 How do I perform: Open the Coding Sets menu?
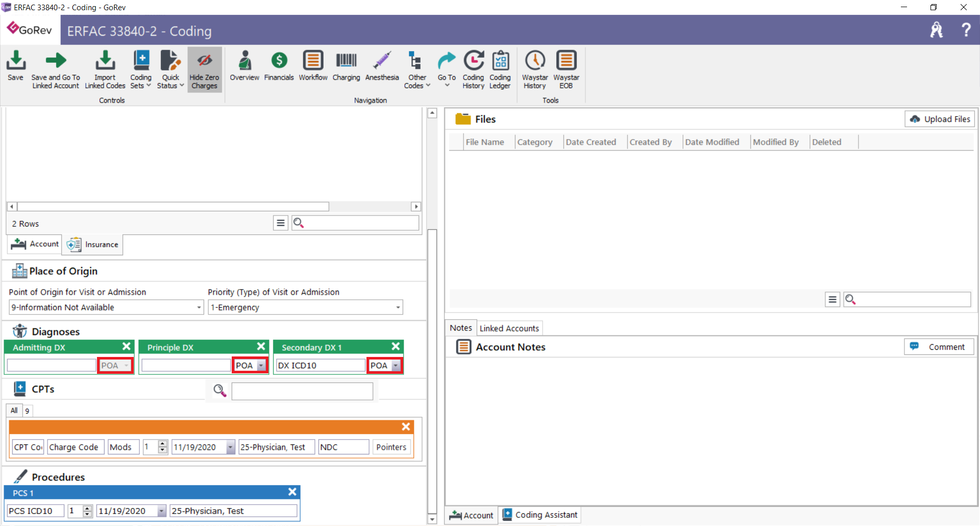coord(141,70)
